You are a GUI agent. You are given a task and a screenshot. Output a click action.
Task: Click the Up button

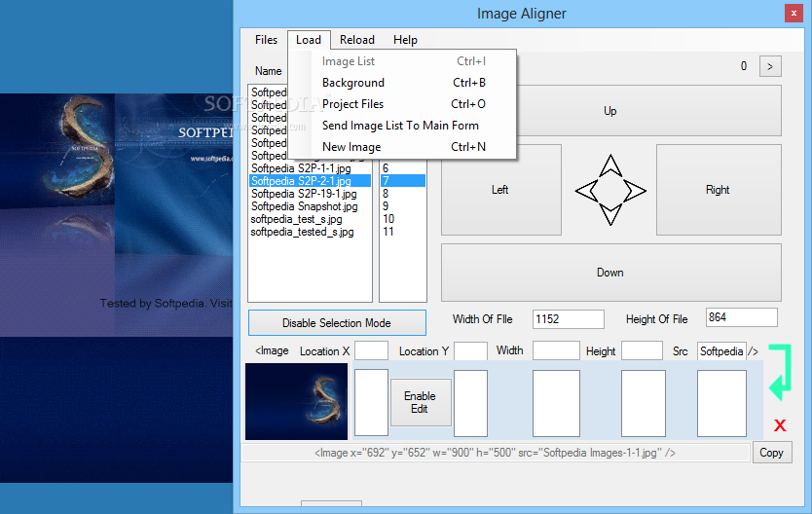649,111
